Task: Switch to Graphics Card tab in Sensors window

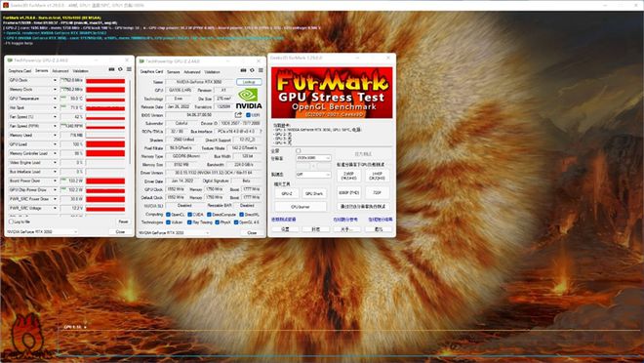Action: (20, 70)
